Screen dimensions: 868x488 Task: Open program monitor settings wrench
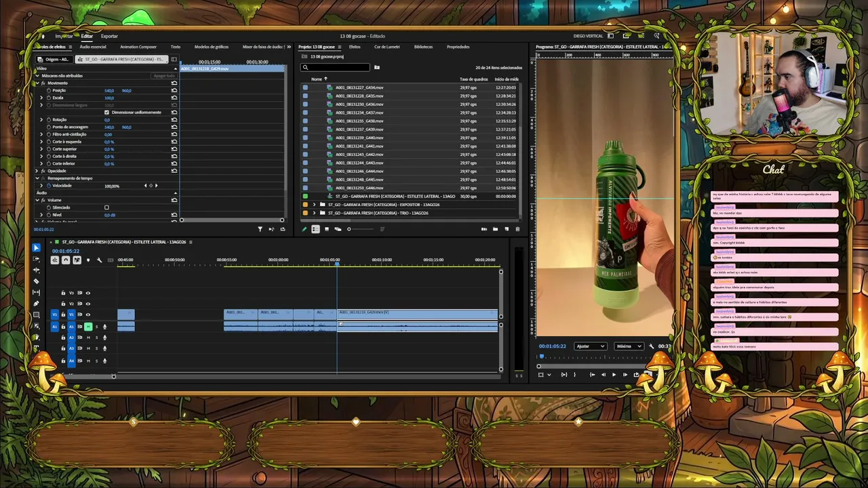click(x=651, y=346)
